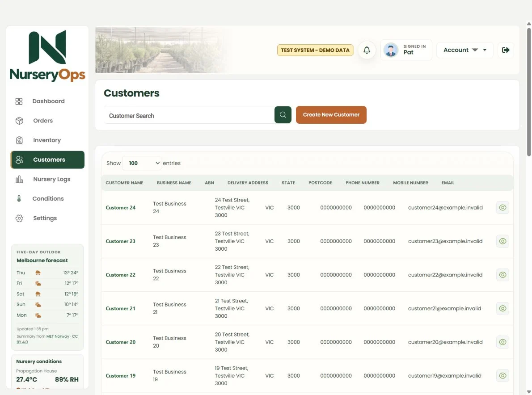Open Inventory in sidebar
Image resolution: width=532 pixels, height=395 pixels.
pyautogui.click(x=47, y=140)
